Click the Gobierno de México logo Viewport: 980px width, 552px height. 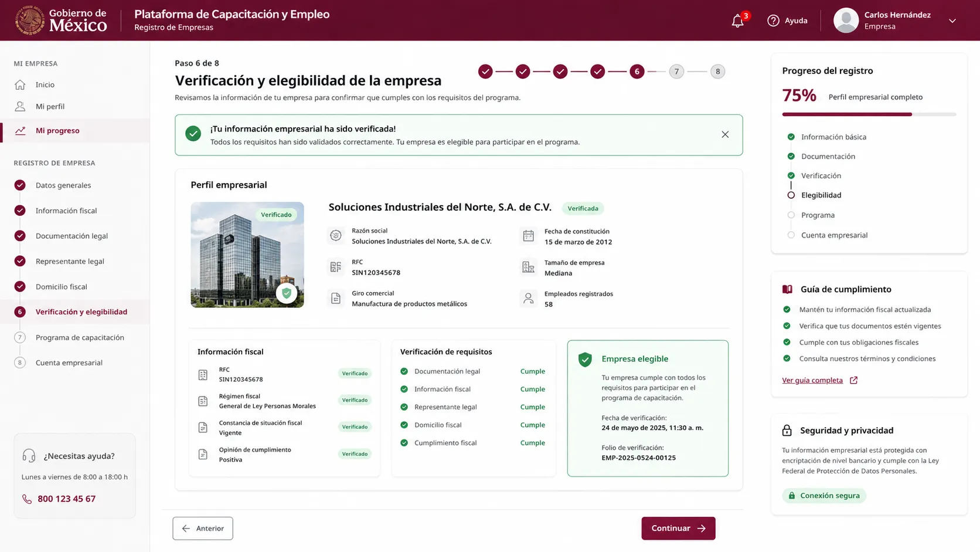click(61, 21)
